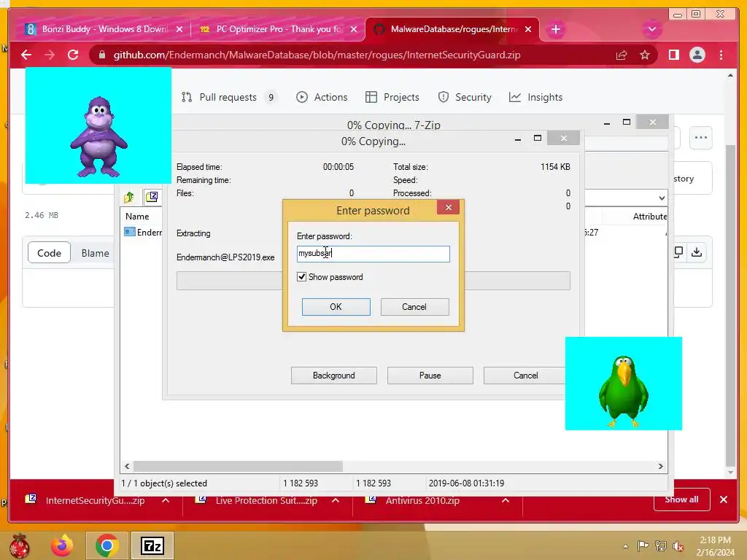This screenshot has width=747, height=560.
Task: Expand Live Protection Suit...zip download options
Action: point(336,500)
